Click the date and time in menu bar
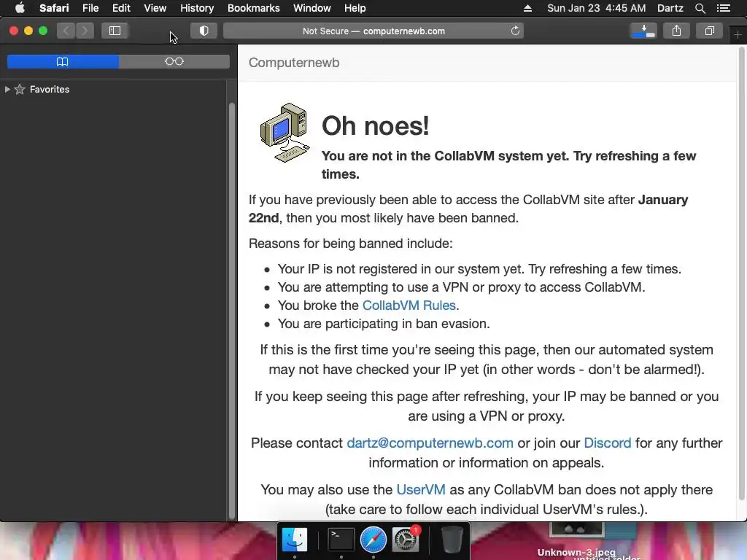Screen dimensions: 747x560 (x=597, y=8)
